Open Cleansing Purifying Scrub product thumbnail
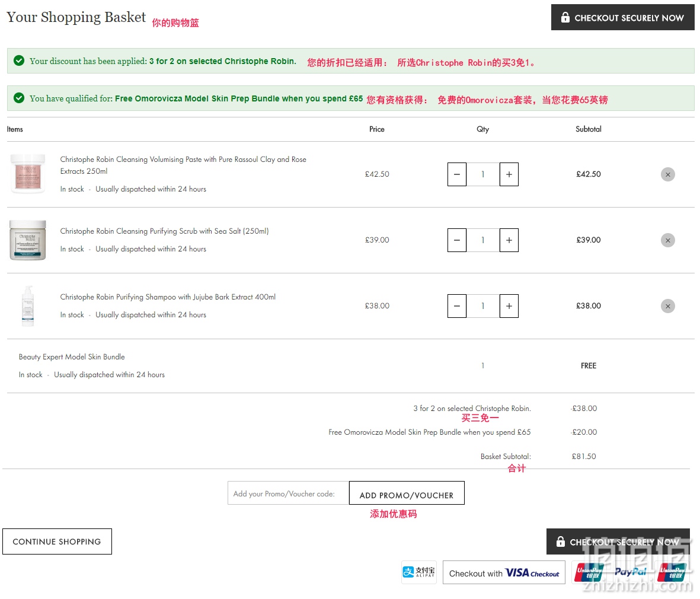Image resolution: width=700 pixels, height=599 pixels. (x=28, y=240)
